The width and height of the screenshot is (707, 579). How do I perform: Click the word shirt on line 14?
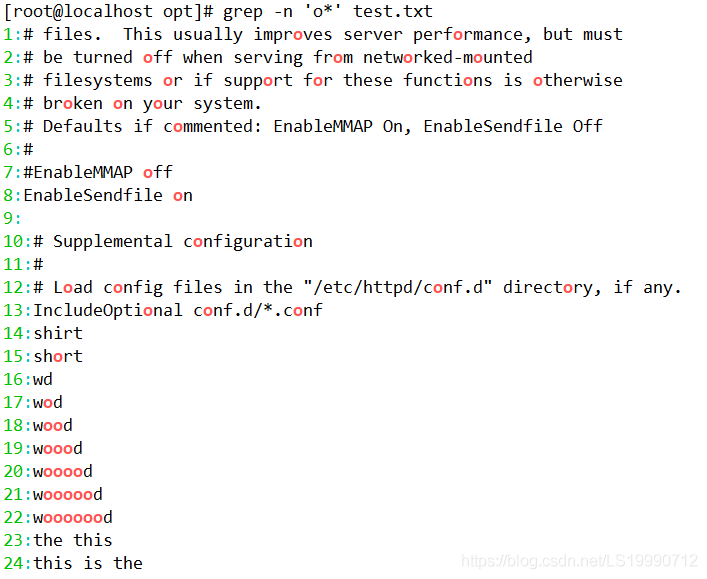(x=58, y=333)
